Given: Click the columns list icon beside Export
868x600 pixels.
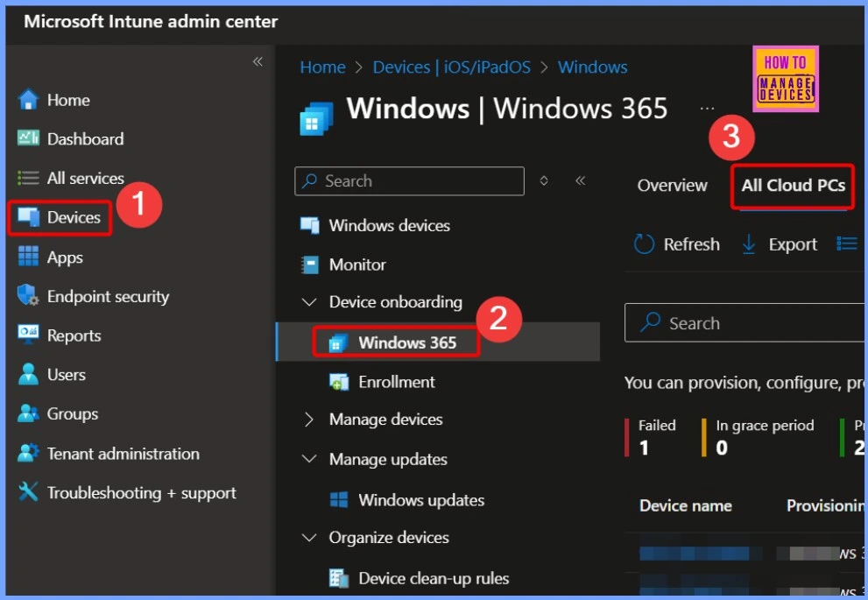Looking at the screenshot, I should pos(846,244).
